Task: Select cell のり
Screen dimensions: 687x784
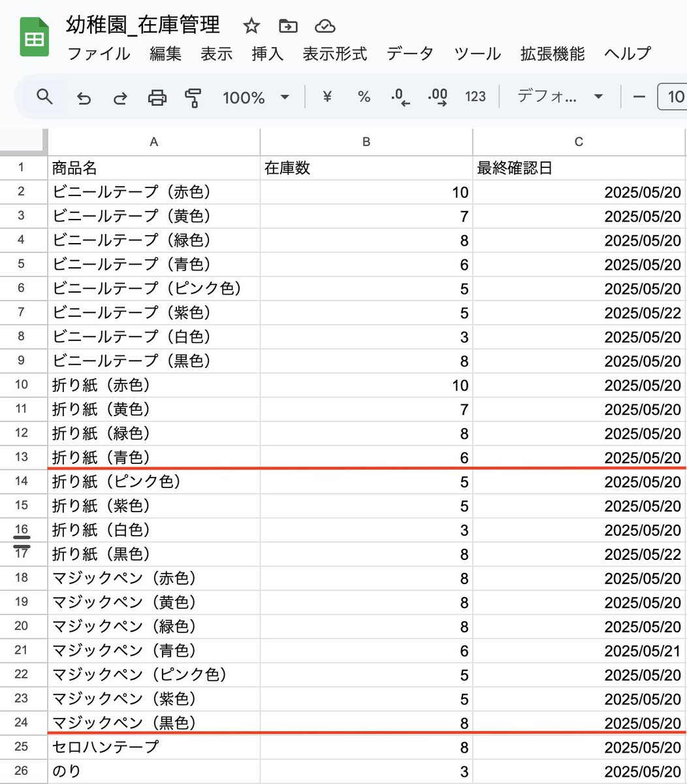Action: click(x=154, y=771)
